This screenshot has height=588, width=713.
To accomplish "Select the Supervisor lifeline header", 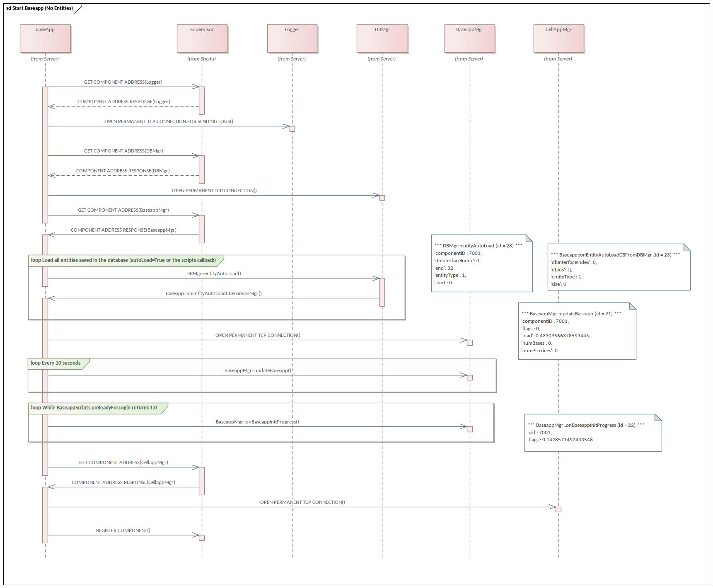I will coord(202,38).
